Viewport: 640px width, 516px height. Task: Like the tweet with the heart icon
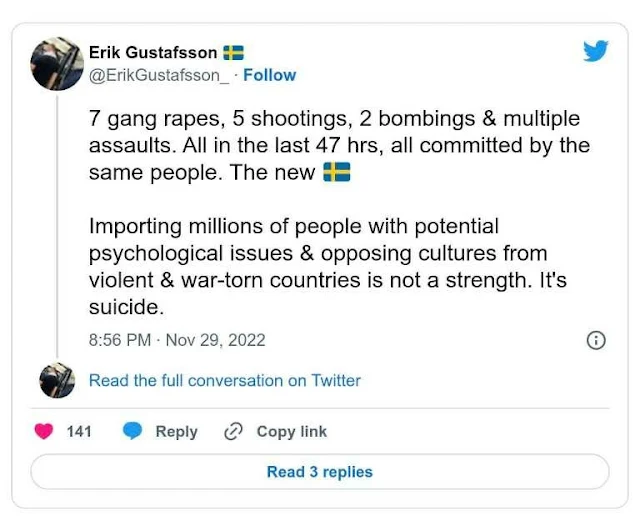point(44,431)
